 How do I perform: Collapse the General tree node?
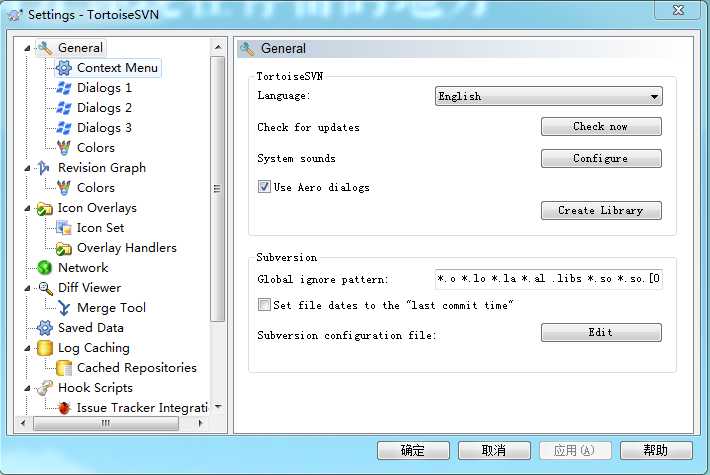click(28, 48)
